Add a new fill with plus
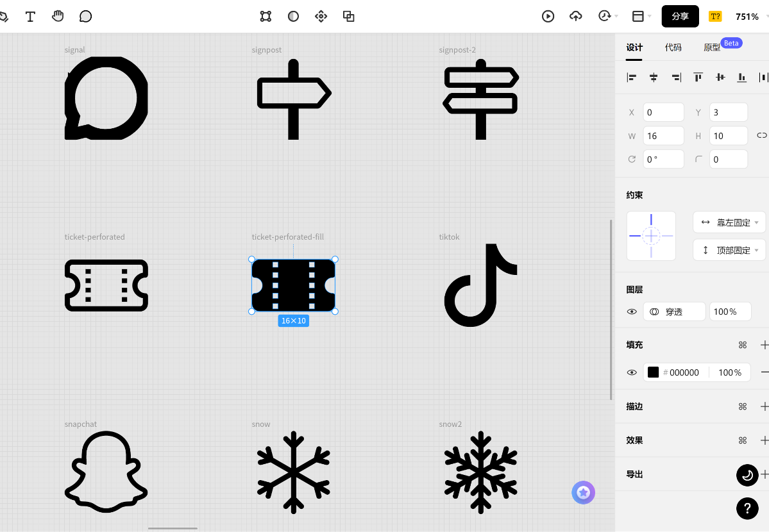This screenshot has height=532, width=769. (764, 345)
